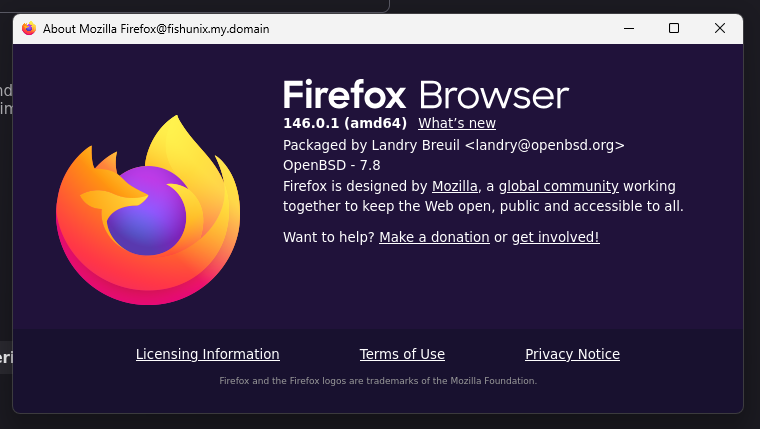Click the Mozilla Foundation trademark footer text
760x429 pixels.
pyautogui.click(x=378, y=381)
